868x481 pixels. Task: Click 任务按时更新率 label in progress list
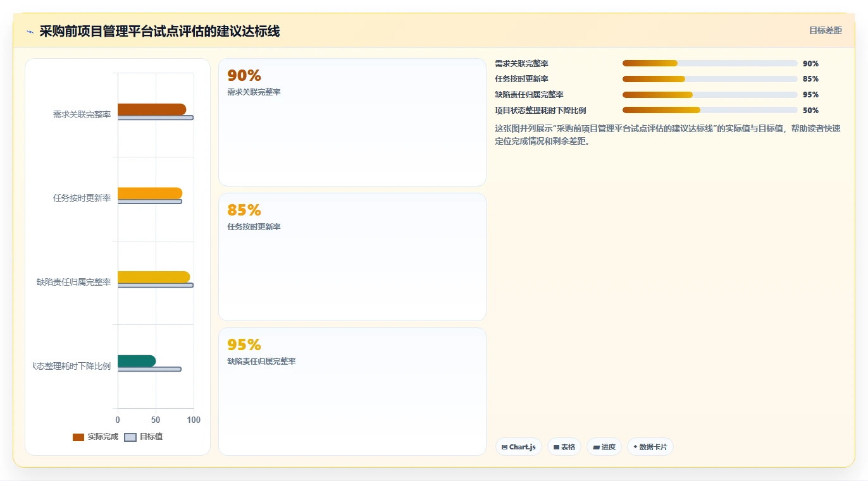521,79
